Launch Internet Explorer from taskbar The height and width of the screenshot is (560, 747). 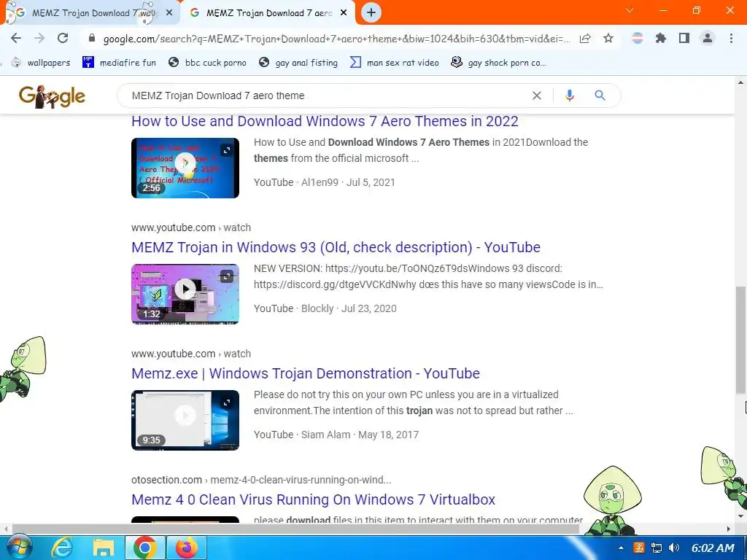[62, 548]
